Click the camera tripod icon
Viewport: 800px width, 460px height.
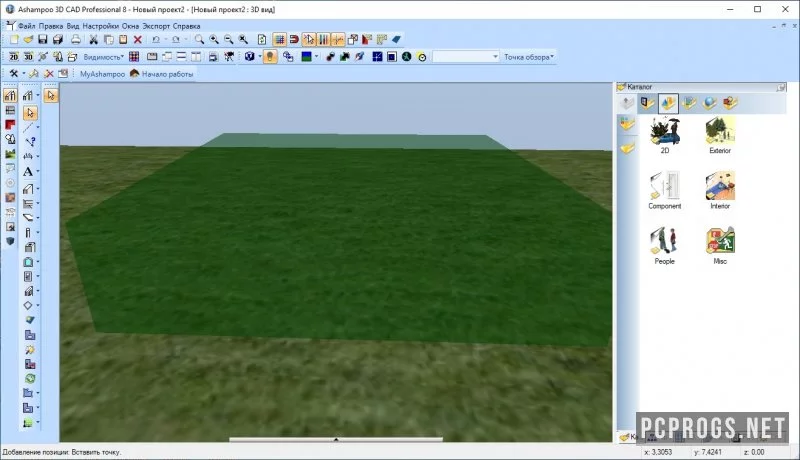(229, 57)
